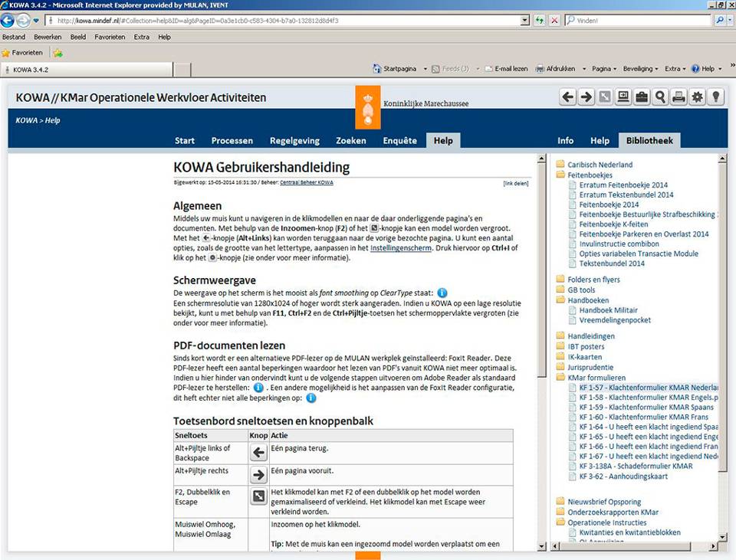Click the magnifying glass search icon in KOWA toolbar
736x560 pixels.
pyautogui.click(x=660, y=97)
